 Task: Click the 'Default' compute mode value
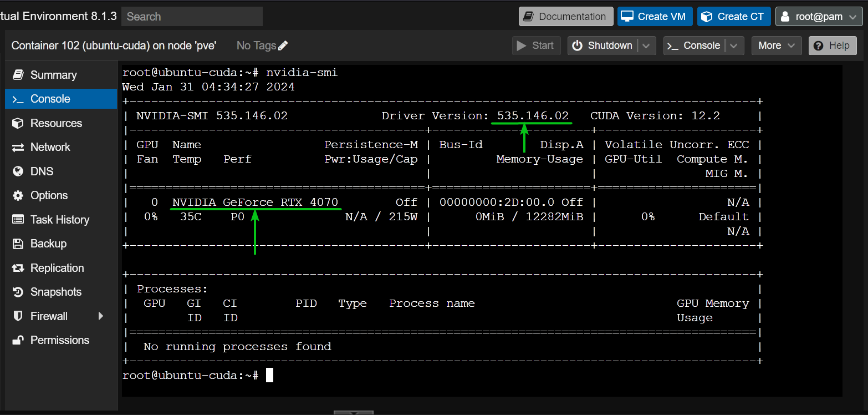(723, 217)
